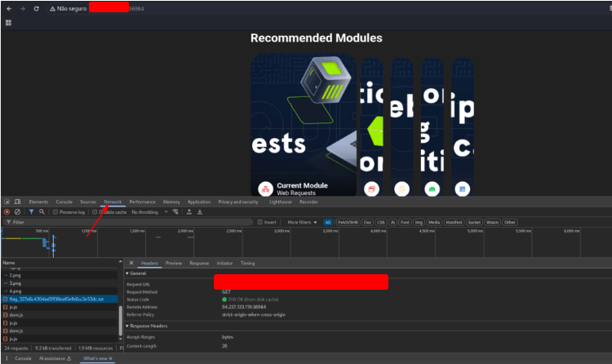Check the Invert filter checkbox
The height and width of the screenshot is (364, 612).
coord(260,222)
